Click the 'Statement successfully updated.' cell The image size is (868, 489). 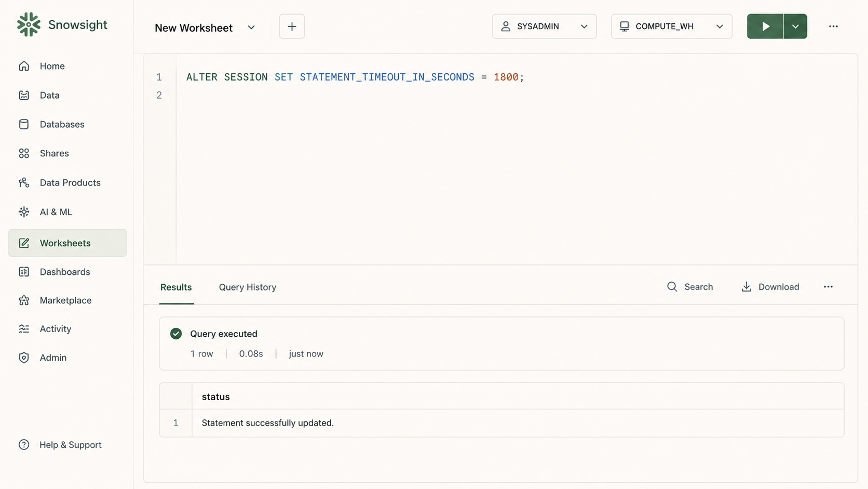tap(518, 423)
